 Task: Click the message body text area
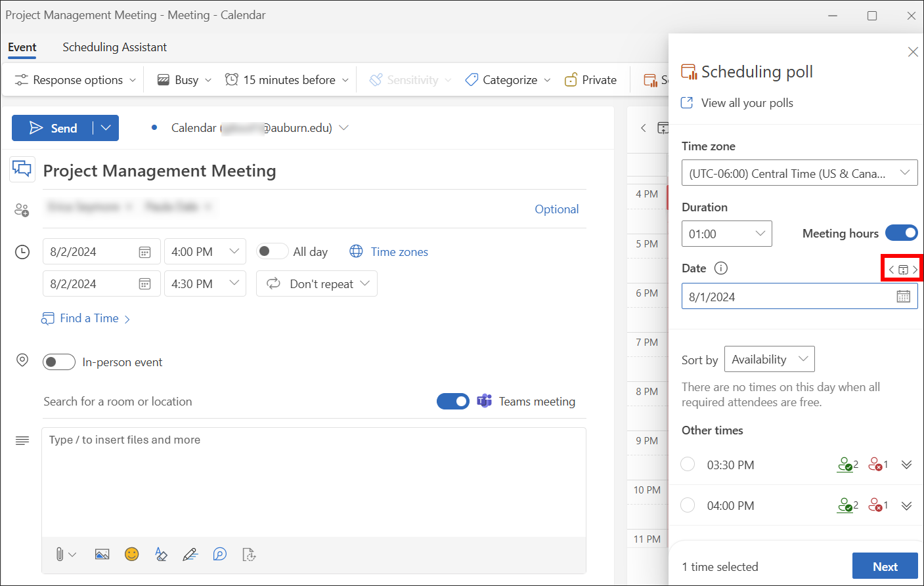[314, 482]
